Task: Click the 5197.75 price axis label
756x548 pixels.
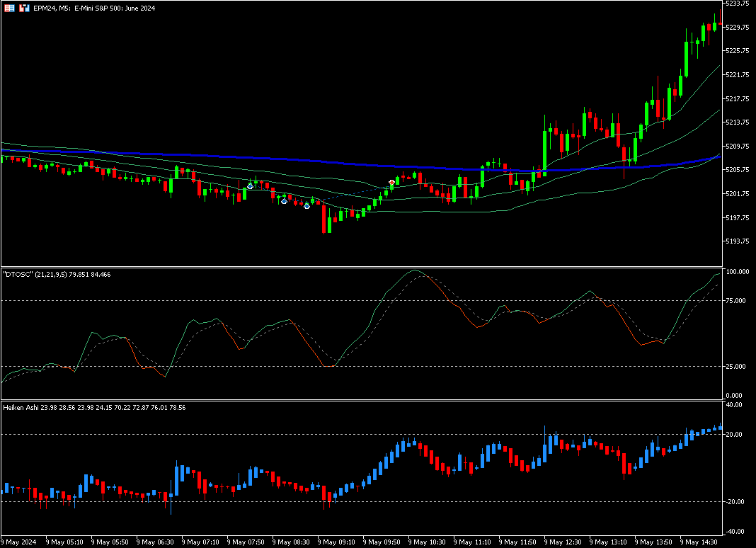Action: pyautogui.click(x=737, y=217)
